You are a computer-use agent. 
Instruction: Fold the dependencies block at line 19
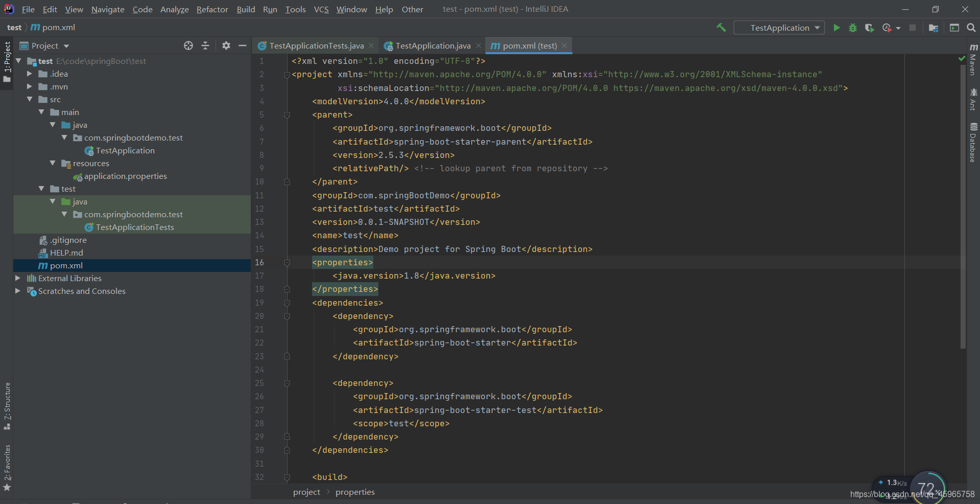pyautogui.click(x=287, y=303)
